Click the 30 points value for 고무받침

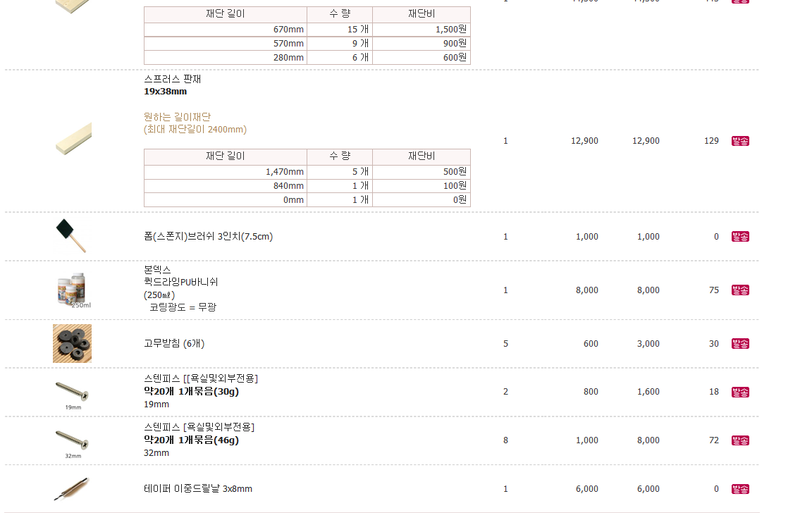point(714,344)
